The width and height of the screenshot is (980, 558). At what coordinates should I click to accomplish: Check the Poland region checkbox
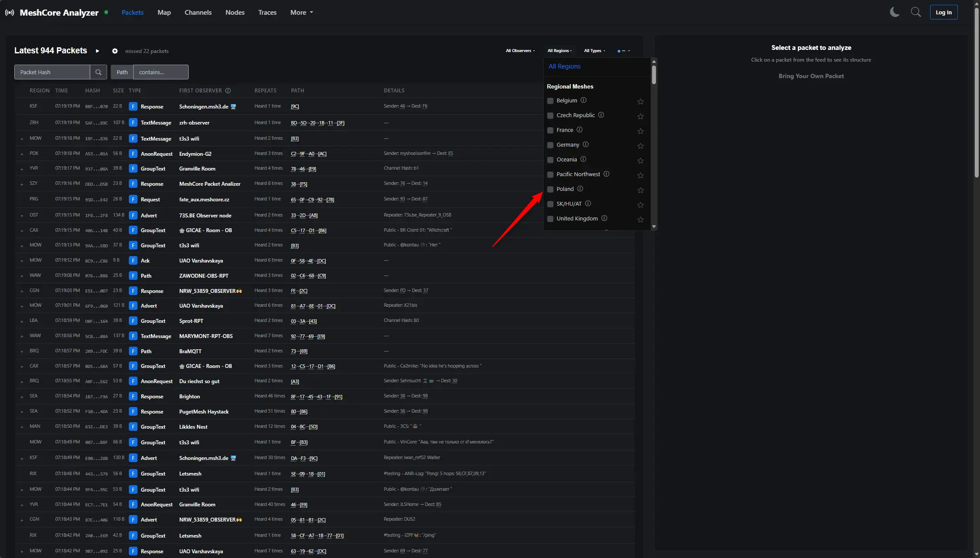[x=550, y=189]
